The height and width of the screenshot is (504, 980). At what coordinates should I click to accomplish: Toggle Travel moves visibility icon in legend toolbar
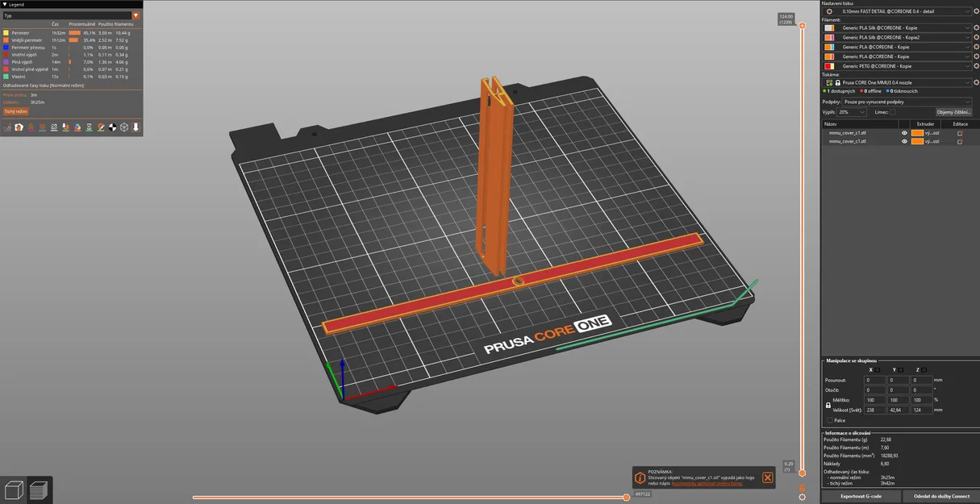7,127
